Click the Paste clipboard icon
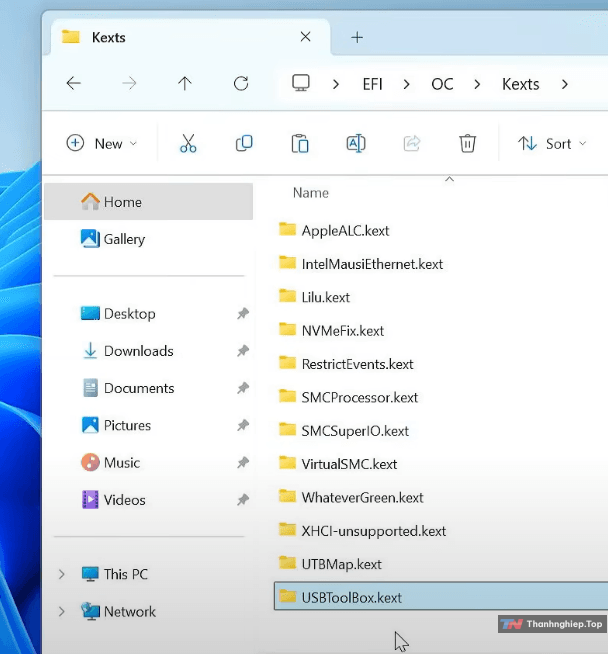Viewport: 608px width, 654px height. point(300,143)
